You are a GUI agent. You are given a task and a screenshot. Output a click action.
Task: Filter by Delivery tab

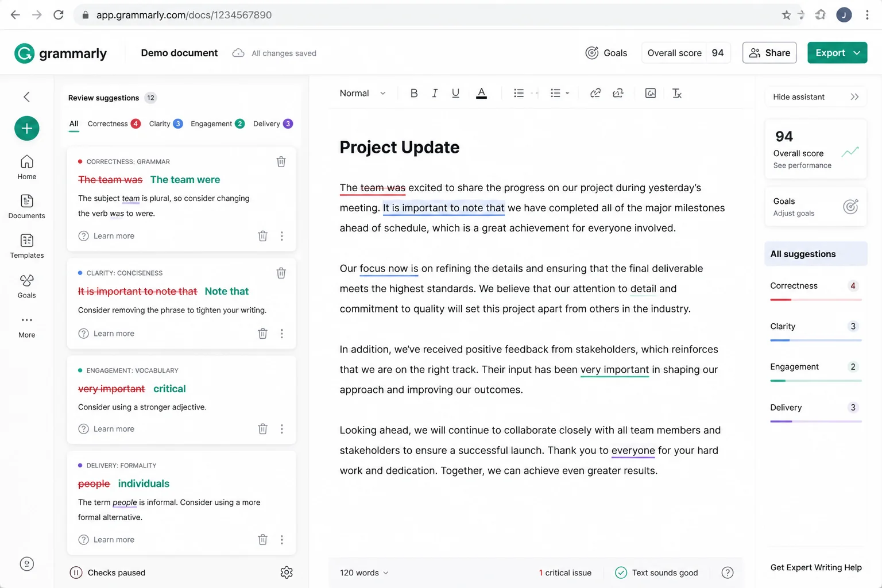click(273, 123)
